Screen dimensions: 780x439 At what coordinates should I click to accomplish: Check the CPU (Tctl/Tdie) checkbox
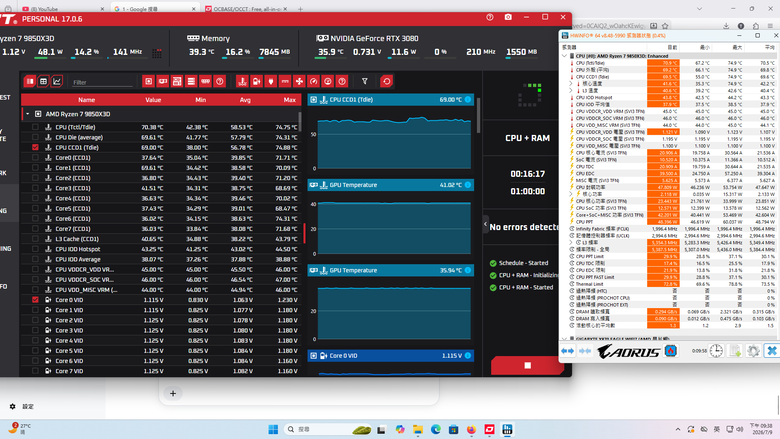tap(35, 127)
